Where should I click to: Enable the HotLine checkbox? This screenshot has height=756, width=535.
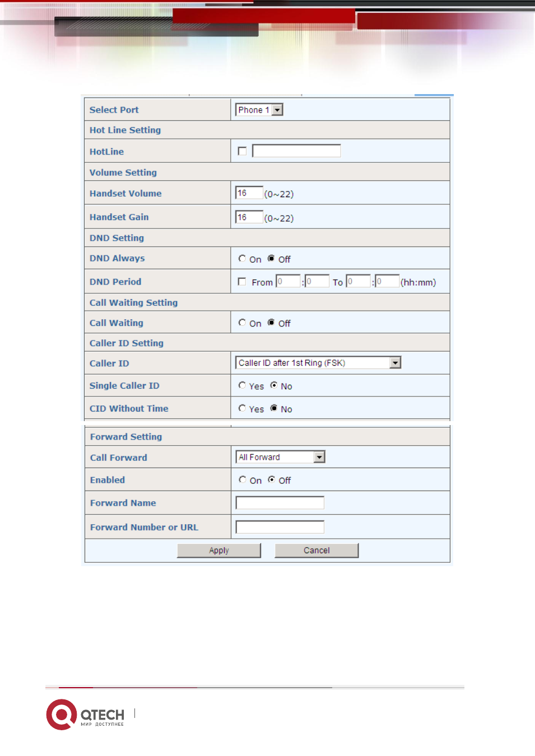pos(242,151)
